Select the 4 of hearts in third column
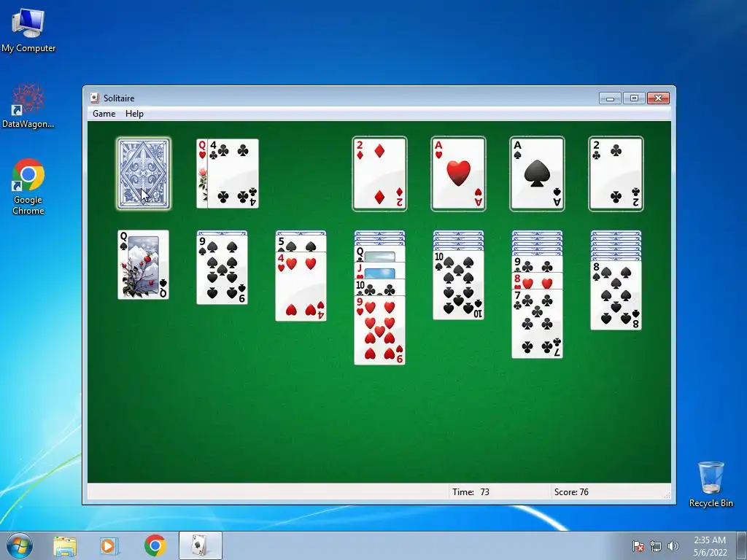The height and width of the screenshot is (560, 747). 301,287
